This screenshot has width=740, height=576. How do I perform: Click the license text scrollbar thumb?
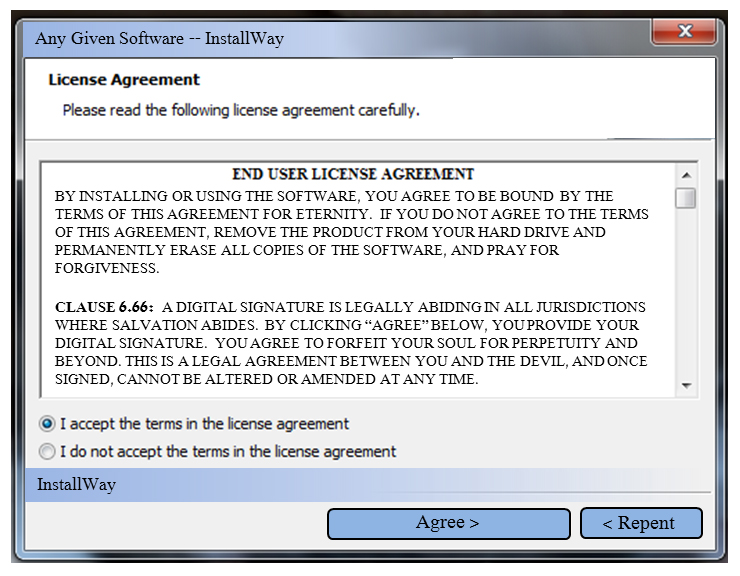[686, 198]
